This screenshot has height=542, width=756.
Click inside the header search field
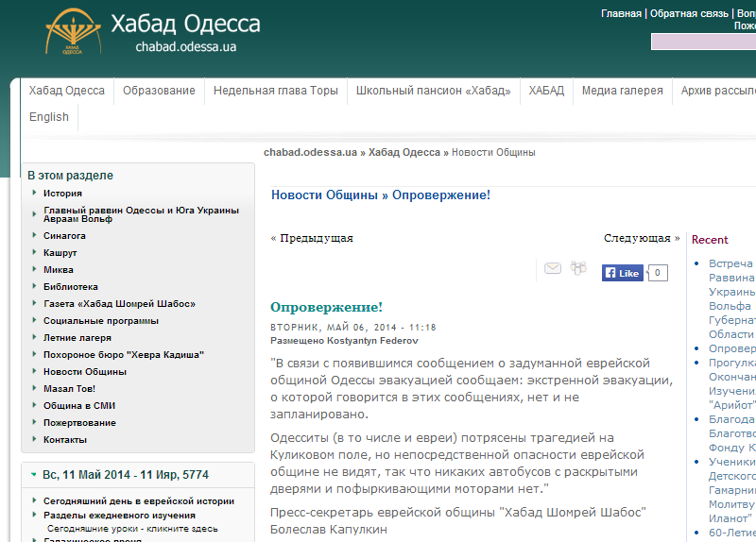coord(703,42)
